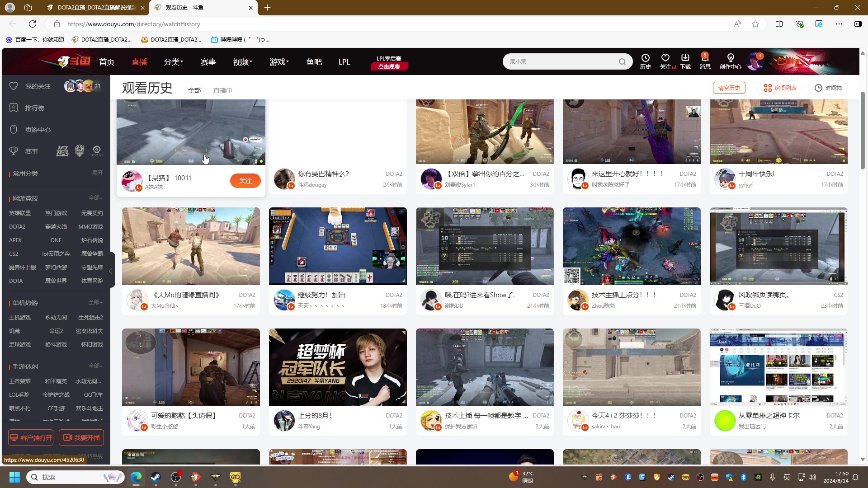Click the page vertical scrollbar thumb
868x488 pixels.
pyautogui.click(x=863, y=131)
